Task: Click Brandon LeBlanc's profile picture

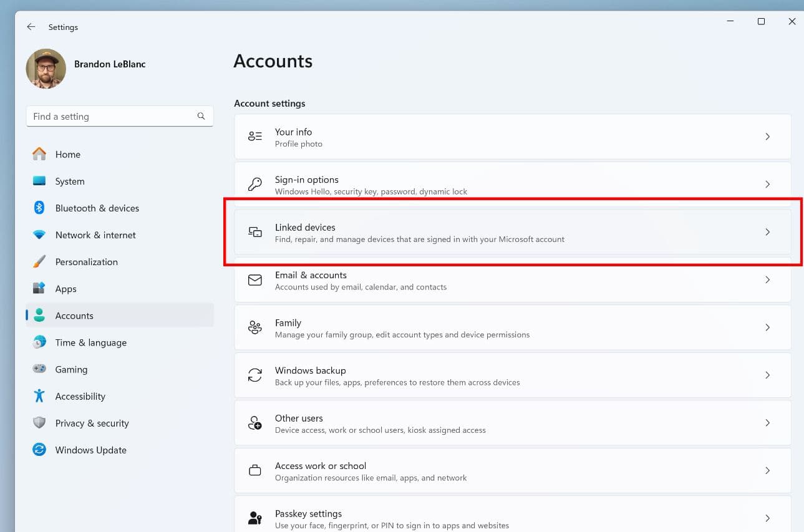Action: [46, 69]
